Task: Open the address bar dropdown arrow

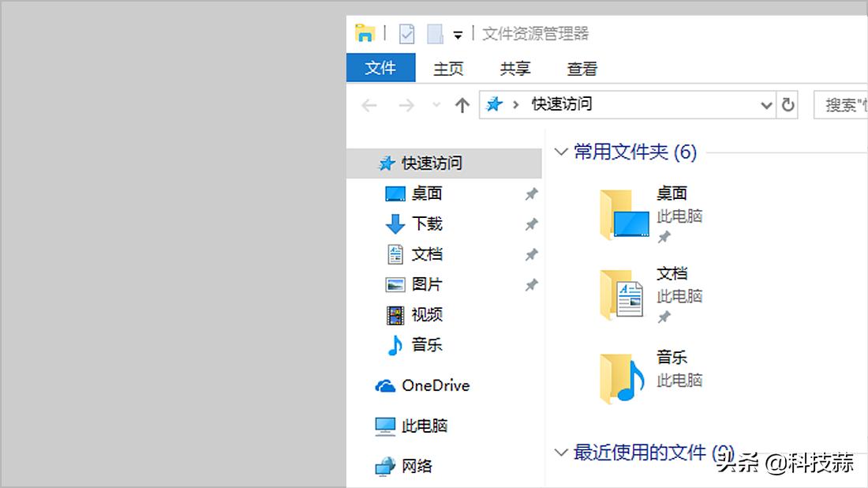Action: pyautogui.click(x=765, y=104)
